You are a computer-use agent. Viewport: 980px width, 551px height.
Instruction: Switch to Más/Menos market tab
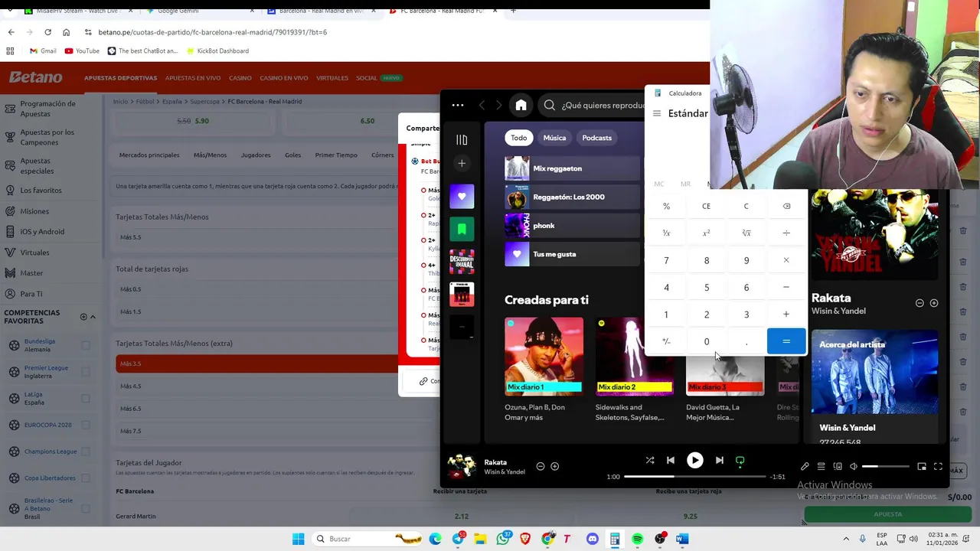210,155
